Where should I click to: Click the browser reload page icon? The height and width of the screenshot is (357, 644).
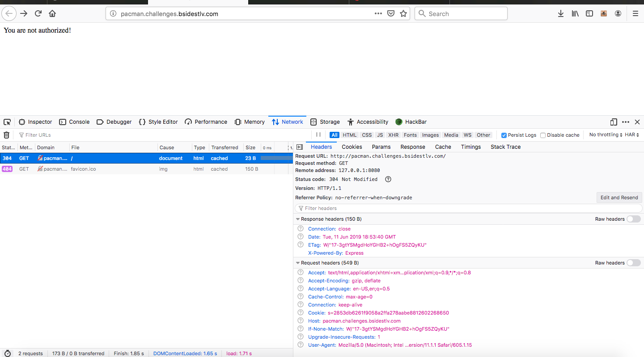pos(38,13)
